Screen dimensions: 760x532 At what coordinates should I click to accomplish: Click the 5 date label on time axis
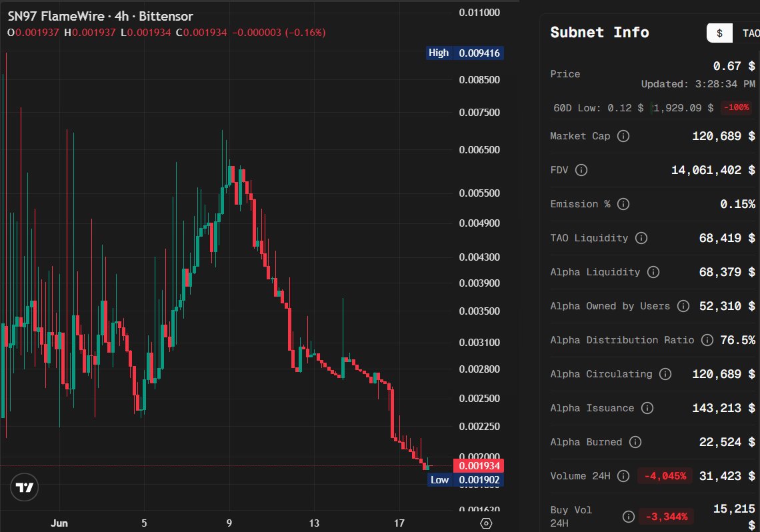coord(144,523)
